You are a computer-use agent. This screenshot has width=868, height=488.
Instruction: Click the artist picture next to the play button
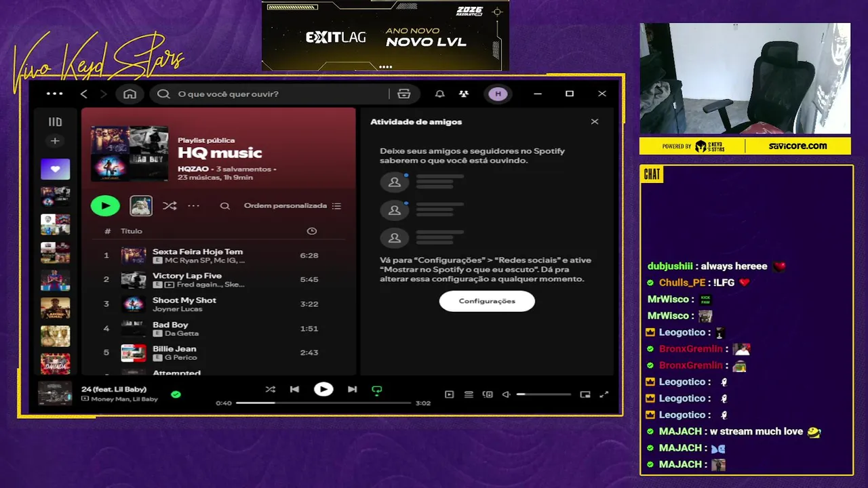(x=141, y=205)
